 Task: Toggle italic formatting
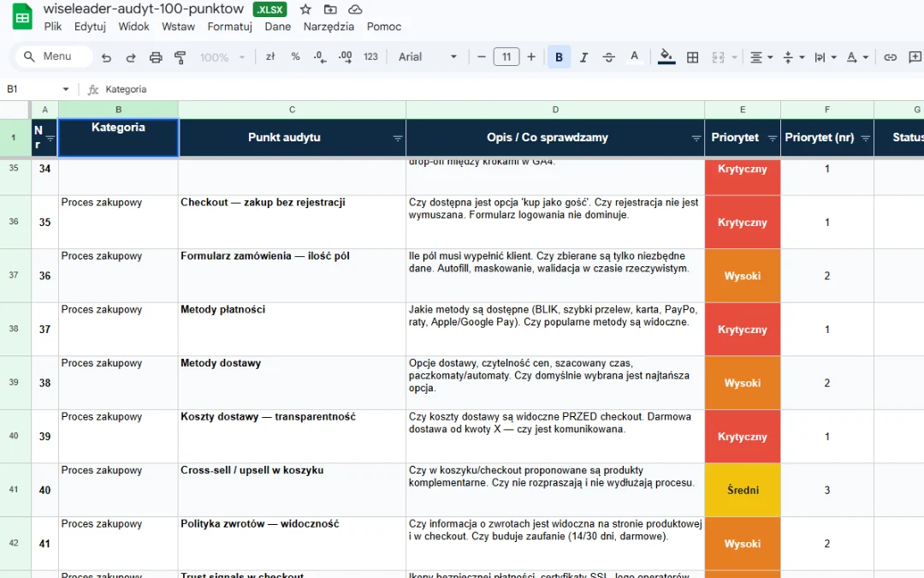[x=584, y=57]
